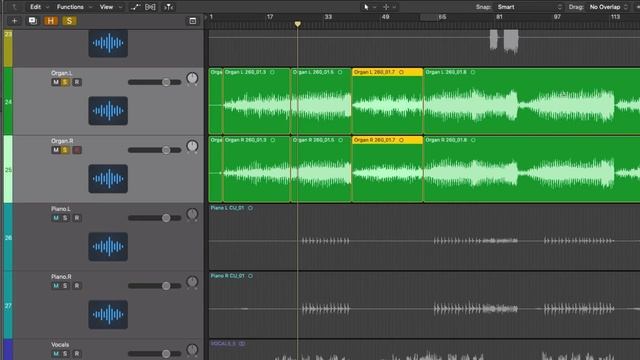Image resolution: width=640 pixels, height=360 pixels.
Task: Open the Drag mode dropdown
Action: click(608, 7)
